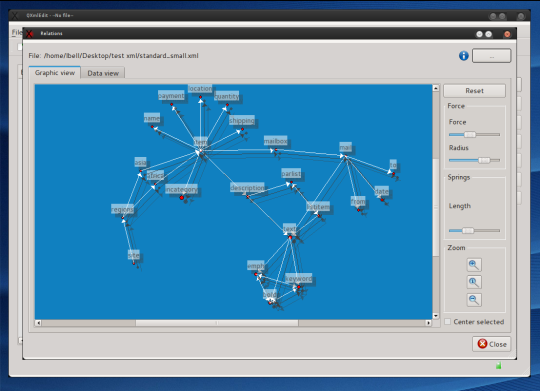Select the 'keyword' node label

[x=299, y=278]
